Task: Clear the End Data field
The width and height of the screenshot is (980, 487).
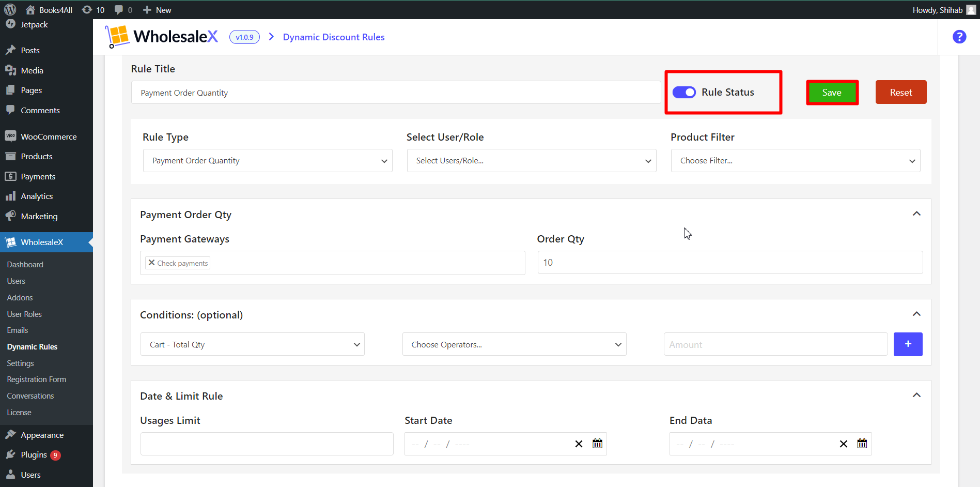Action: [x=844, y=444]
